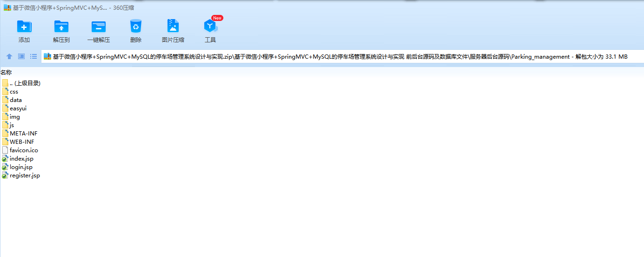Viewport: 644px width, 257px height.
Task: Click the "register.jsp" file name
Action: point(25,176)
